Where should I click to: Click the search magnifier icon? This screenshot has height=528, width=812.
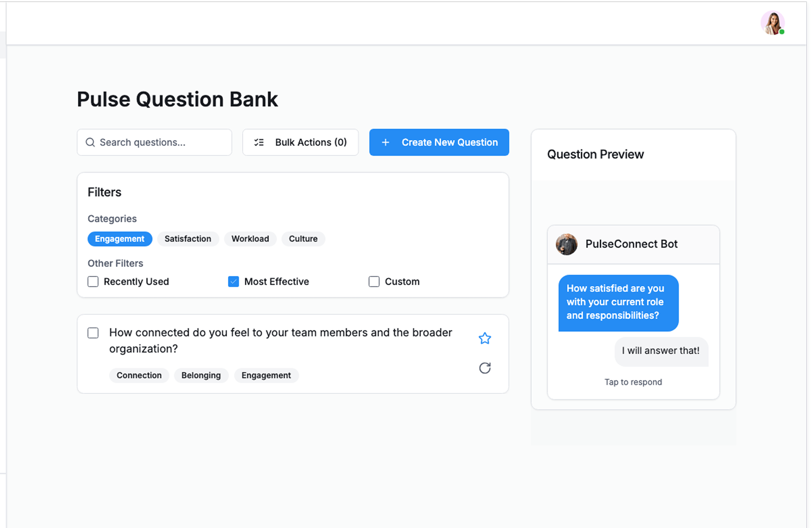(x=90, y=143)
